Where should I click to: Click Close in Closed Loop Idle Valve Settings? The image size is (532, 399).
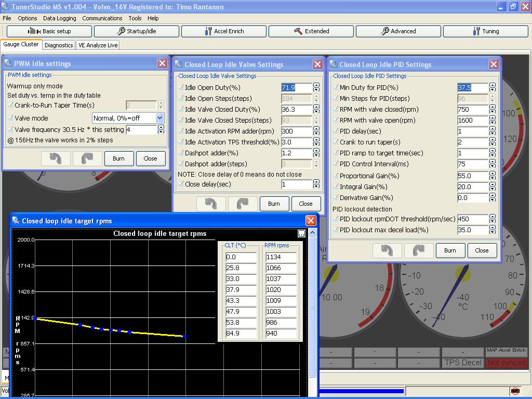(x=305, y=204)
